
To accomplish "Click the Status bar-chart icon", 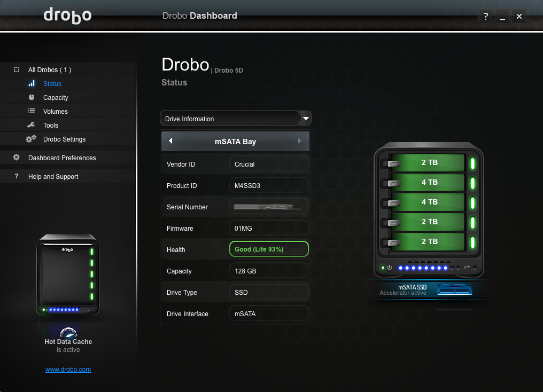I will pos(32,83).
